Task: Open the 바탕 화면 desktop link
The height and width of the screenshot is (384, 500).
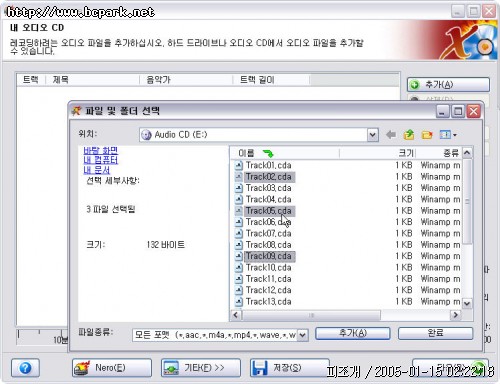Action: coord(101,151)
